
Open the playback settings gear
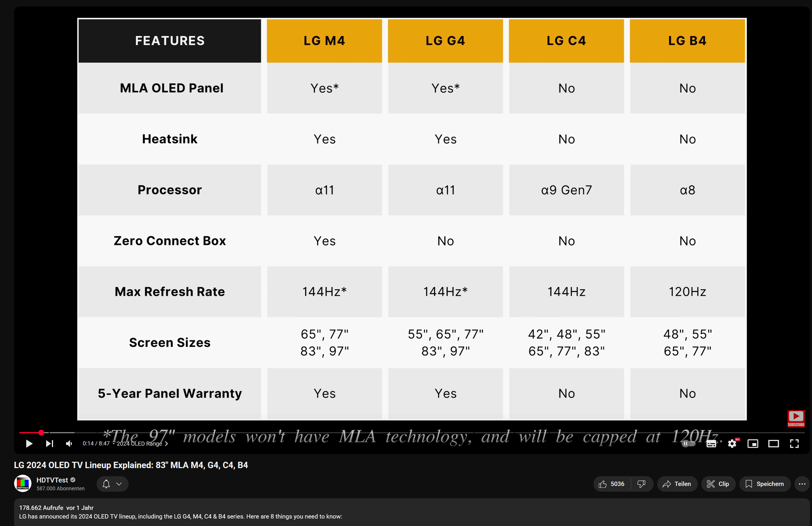point(732,444)
